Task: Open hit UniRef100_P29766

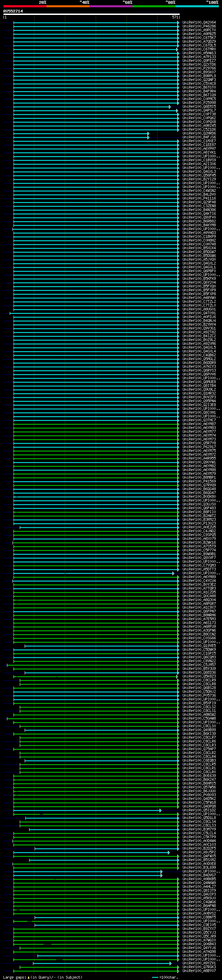Action: 199,68
